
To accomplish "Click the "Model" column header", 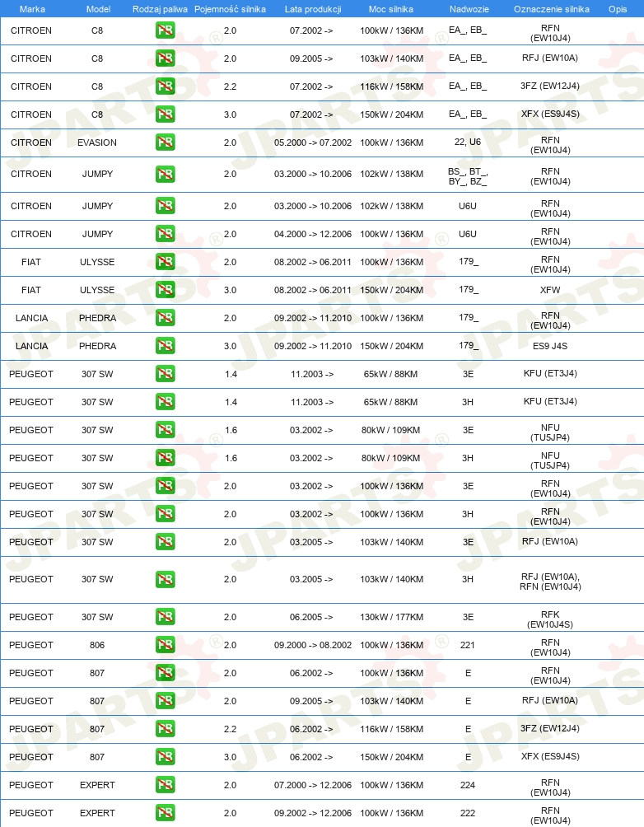I will [98, 9].
